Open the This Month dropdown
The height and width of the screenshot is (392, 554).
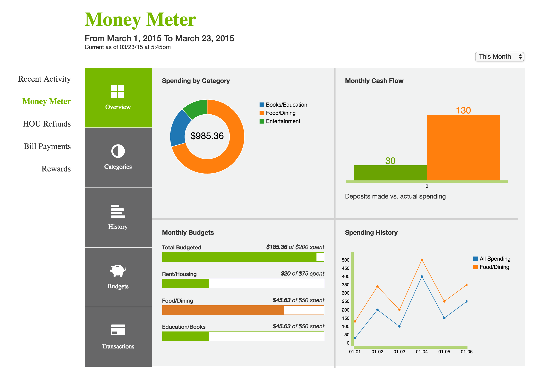point(499,56)
